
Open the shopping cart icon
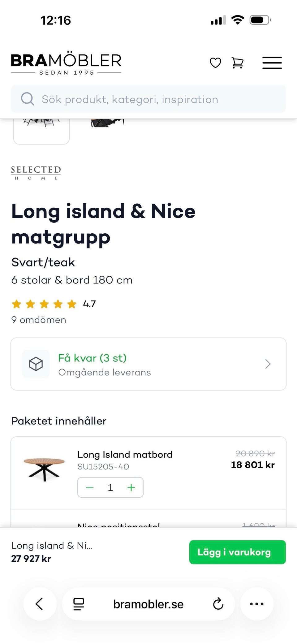click(238, 63)
